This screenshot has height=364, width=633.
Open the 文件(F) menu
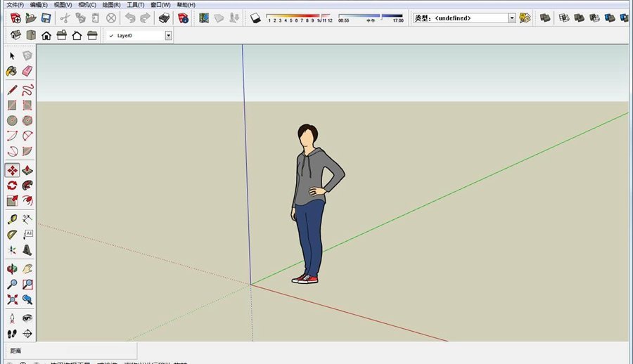(15, 5)
